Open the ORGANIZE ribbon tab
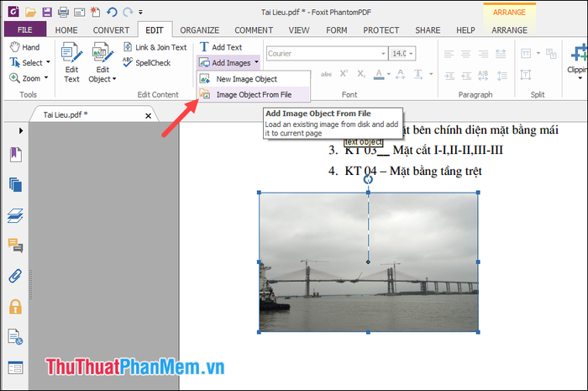 (200, 30)
